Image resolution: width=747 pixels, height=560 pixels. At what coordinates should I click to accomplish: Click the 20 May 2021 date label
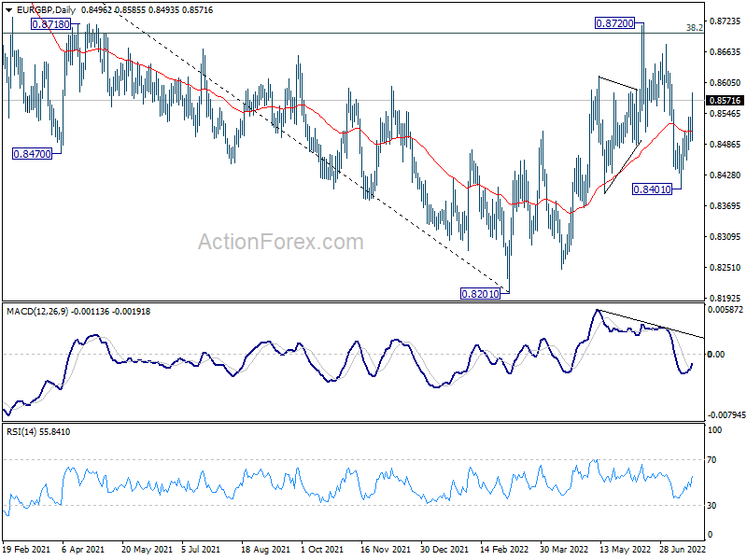[147, 550]
